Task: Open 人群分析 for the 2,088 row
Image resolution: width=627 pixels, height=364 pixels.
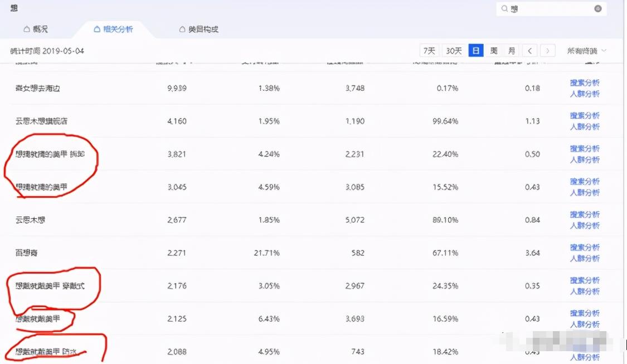Action: (x=585, y=357)
